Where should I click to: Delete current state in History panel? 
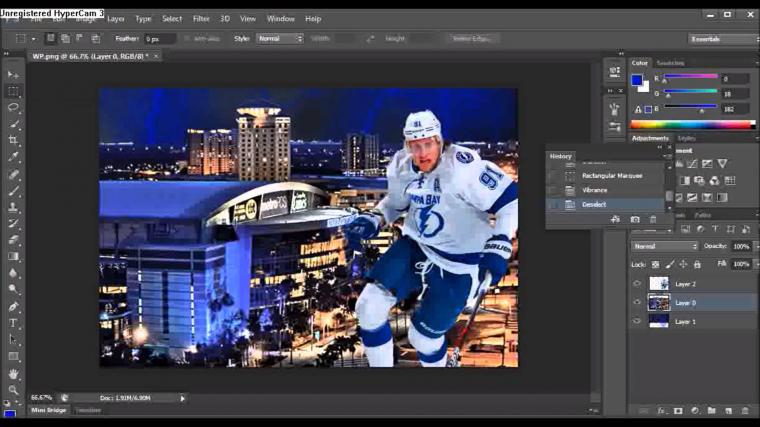tap(653, 220)
